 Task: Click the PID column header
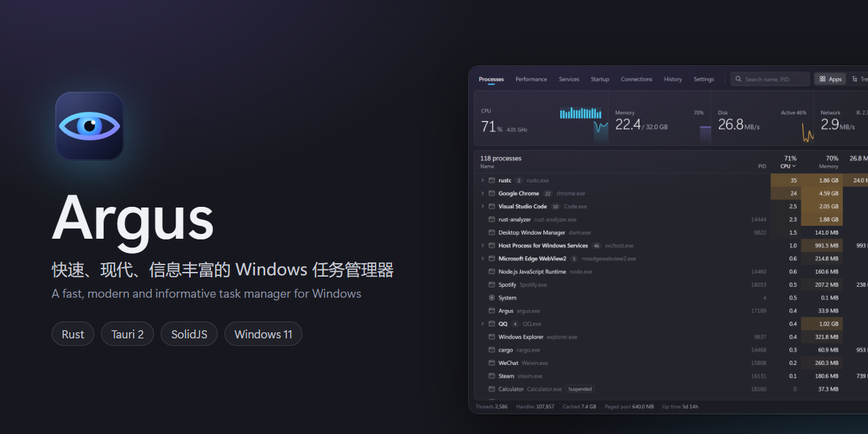pos(762,166)
